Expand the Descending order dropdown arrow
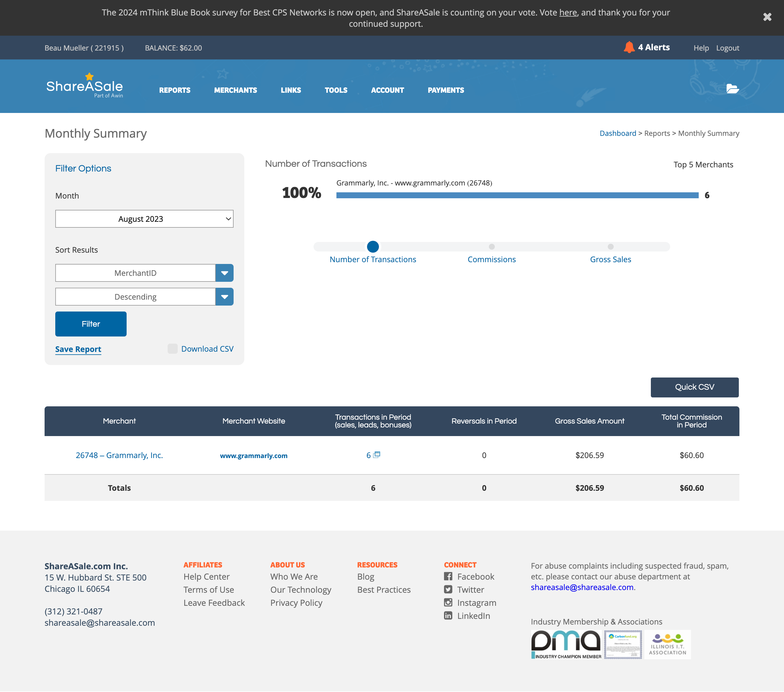Viewport: 784px width, 692px height. pos(224,297)
